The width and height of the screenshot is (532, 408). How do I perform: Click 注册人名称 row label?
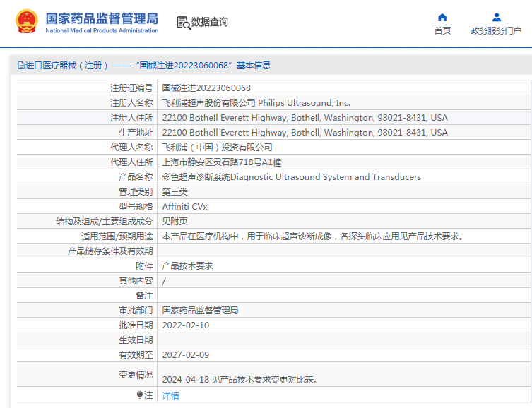[x=131, y=103]
